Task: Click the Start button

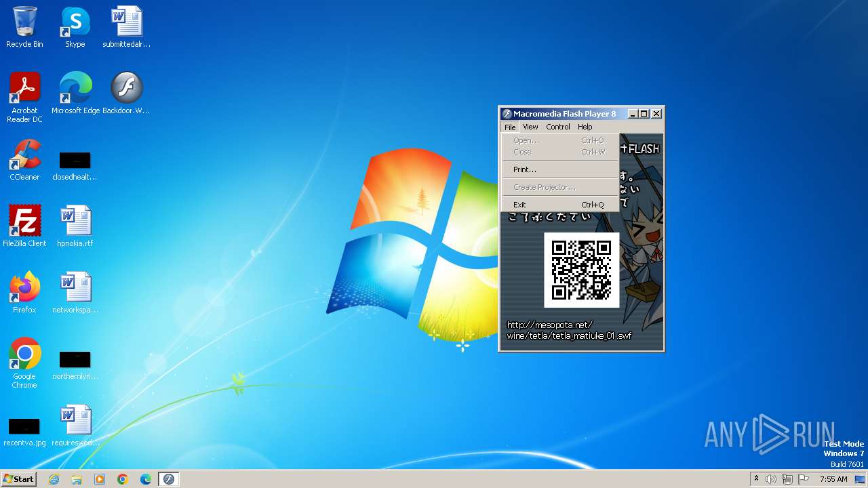Action: tap(19, 479)
